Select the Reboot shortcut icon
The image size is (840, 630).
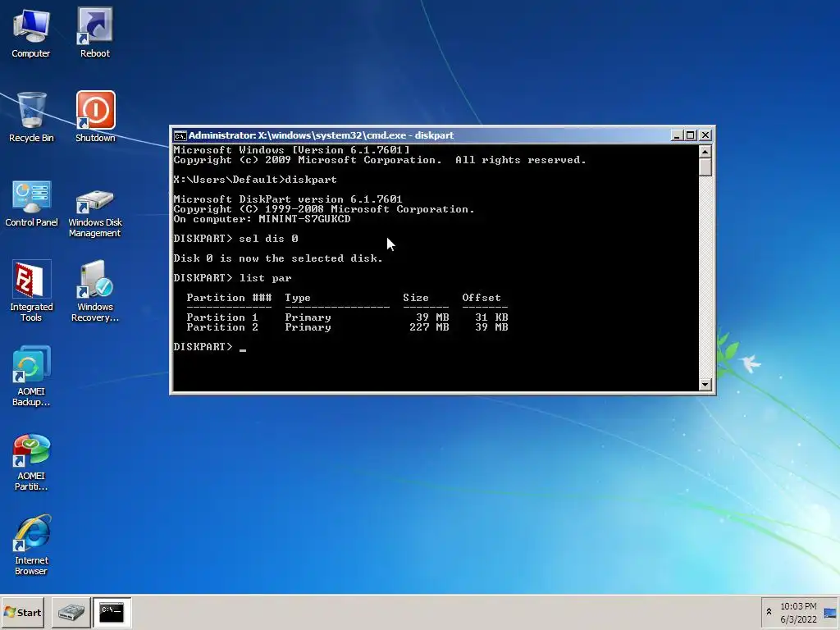tap(95, 33)
